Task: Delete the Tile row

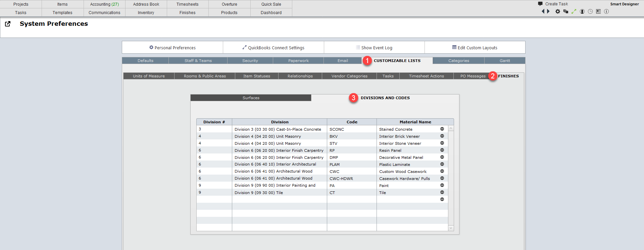Action: 442,192
